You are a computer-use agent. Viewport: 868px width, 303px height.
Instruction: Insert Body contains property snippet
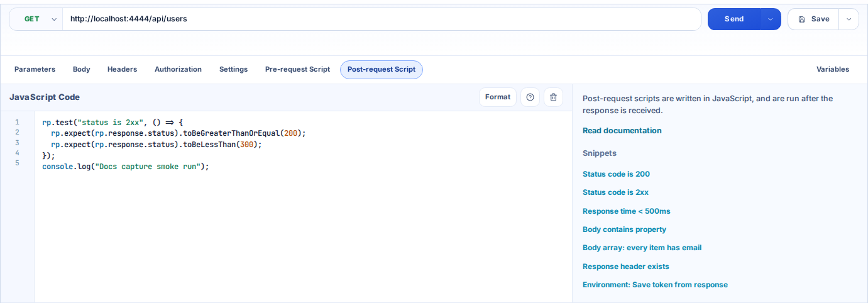[624, 229]
